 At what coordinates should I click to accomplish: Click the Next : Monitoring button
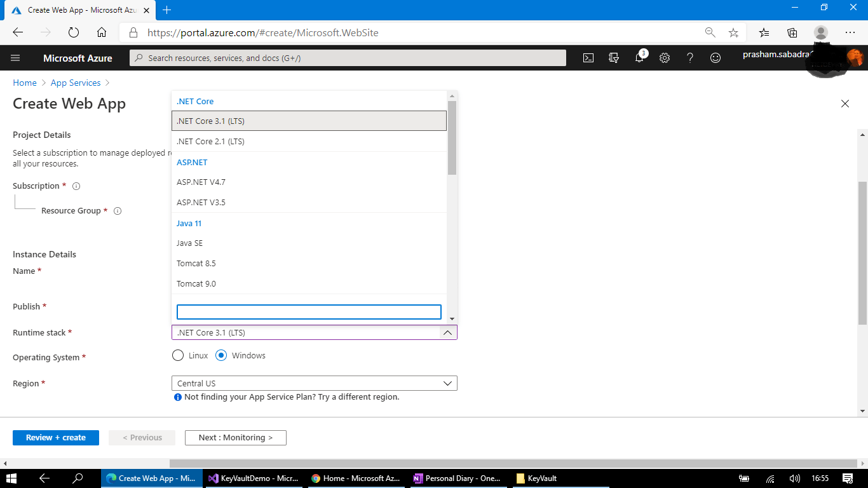pyautogui.click(x=236, y=437)
